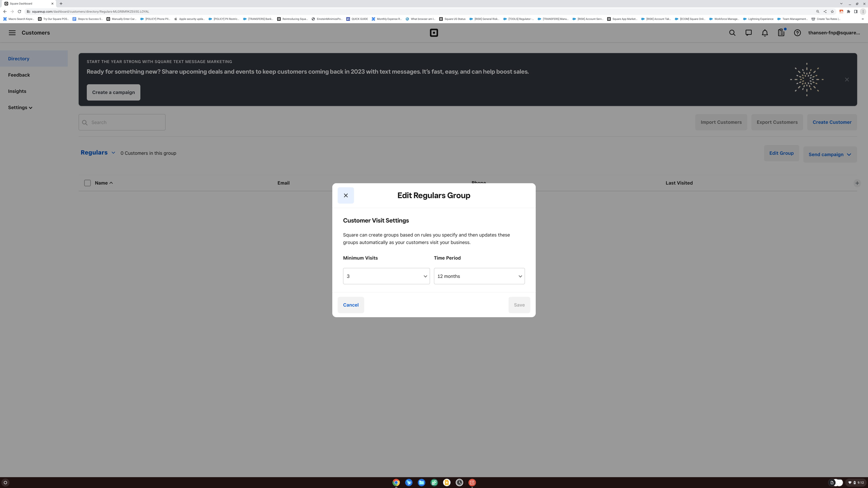Open the messages chat icon
The image size is (868, 488).
point(748,33)
